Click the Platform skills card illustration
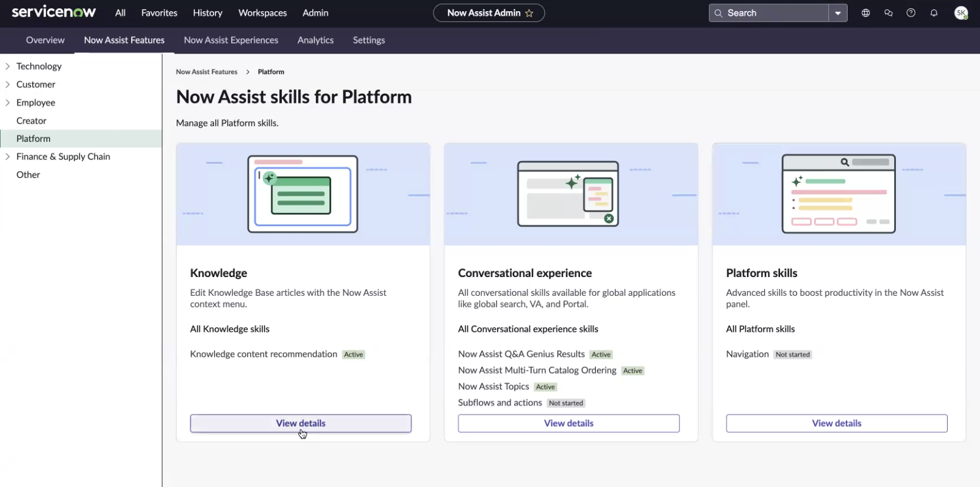The image size is (980, 487). coord(839,194)
